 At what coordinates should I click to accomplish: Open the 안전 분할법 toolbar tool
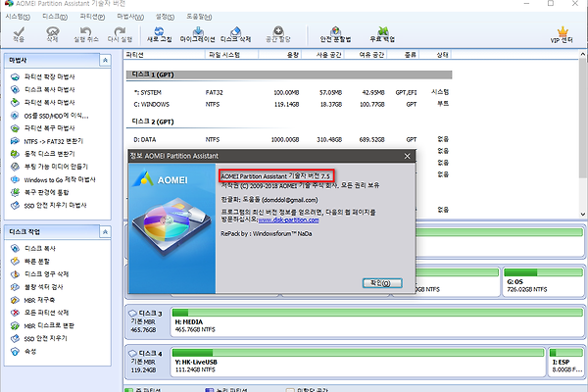(335, 34)
